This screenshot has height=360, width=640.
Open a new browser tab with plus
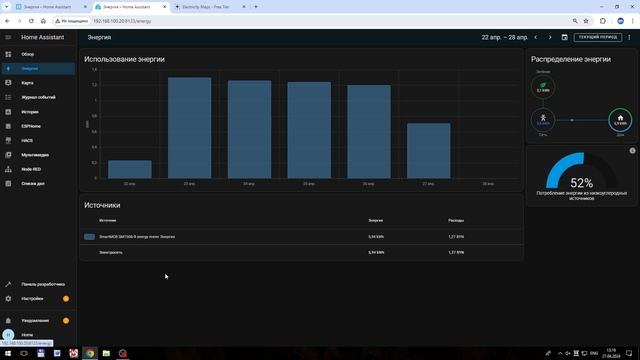point(256,7)
